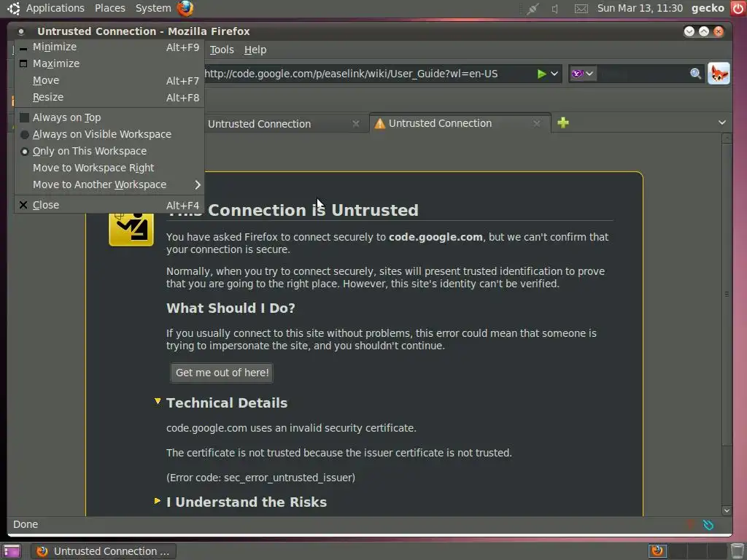The width and height of the screenshot is (747, 560).
Task: Open the Yahoo search engine selector
Action: tap(582, 74)
